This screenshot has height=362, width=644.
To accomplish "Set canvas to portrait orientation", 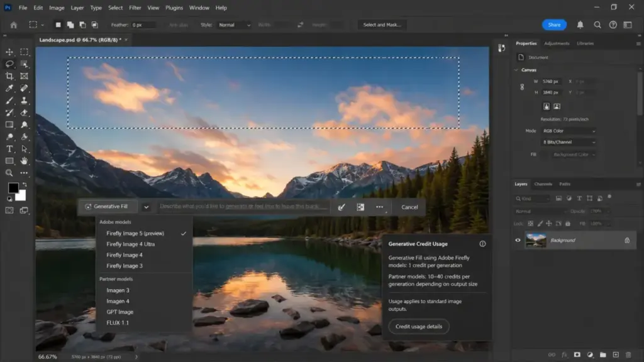I will [x=547, y=106].
